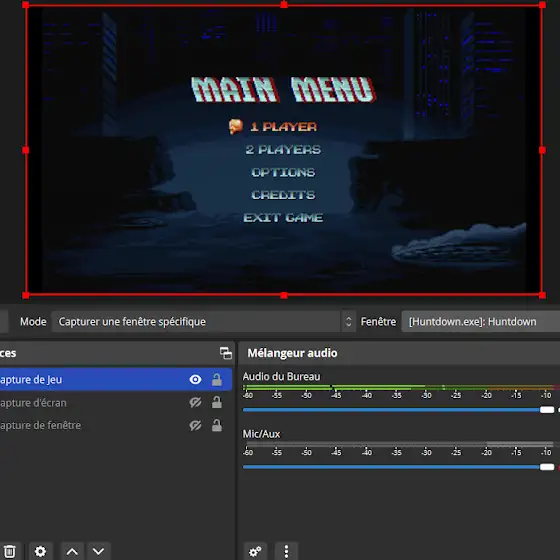This screenshot has height=560, width=560.
Task: Click 2 PLAYERS in the game preview
Action: (x=283, y=149)
